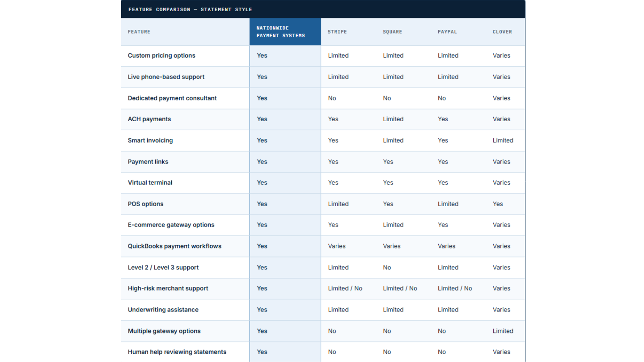Image resolution: width=644 pixels, height=362 pixels.
Task: Select Square's 'No' for Level 2 / Level 3 support
Action: pyautogui.click(x=387, y=268)
